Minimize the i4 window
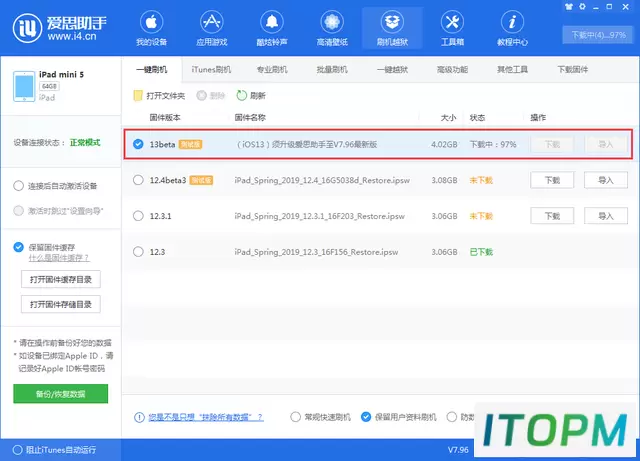This screenshot has width=640, height=461. (596, 7)
